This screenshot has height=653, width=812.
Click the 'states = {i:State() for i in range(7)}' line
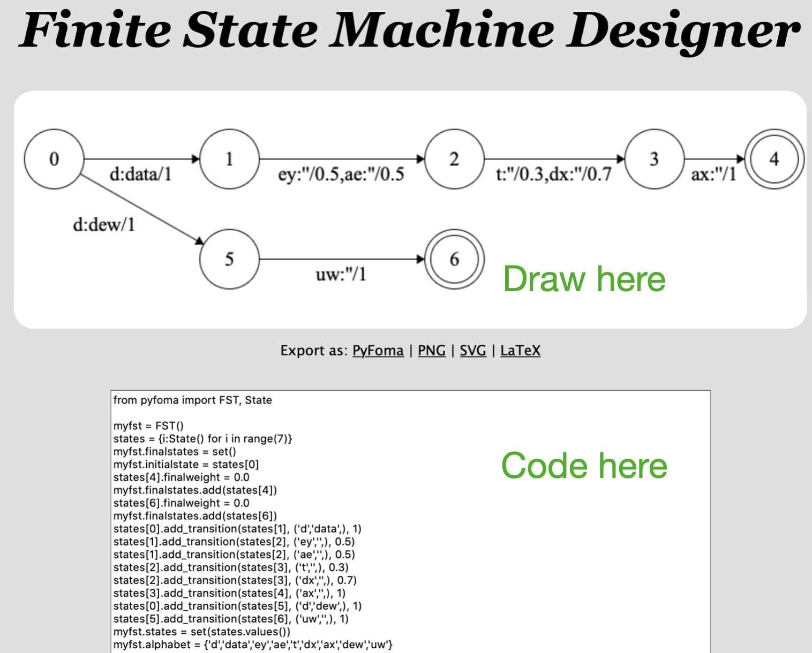coord(202,438)
